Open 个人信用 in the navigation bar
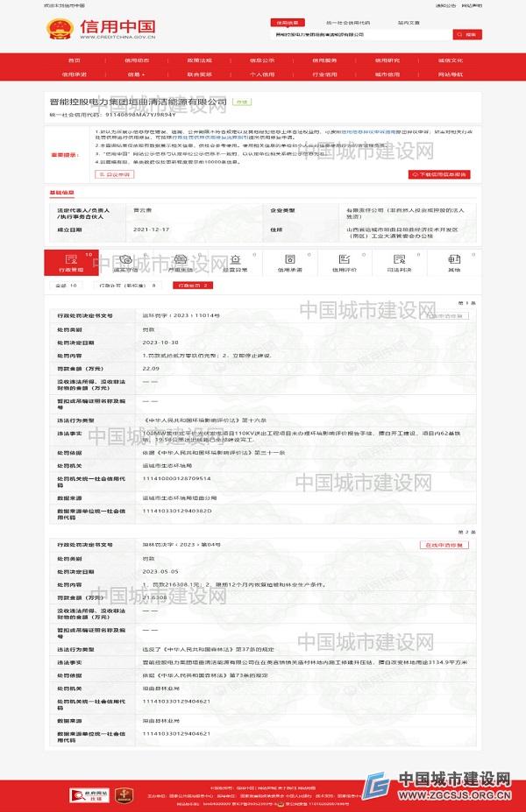 coord(262,74)
